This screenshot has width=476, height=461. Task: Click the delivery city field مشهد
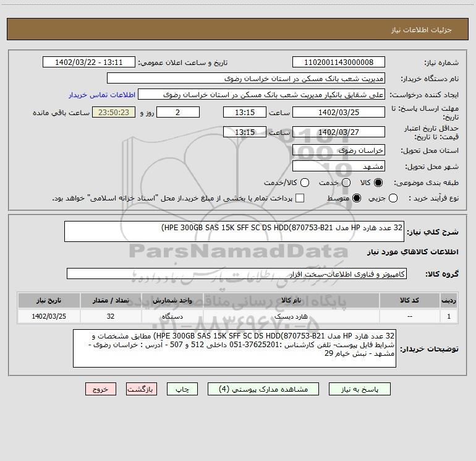339,166
